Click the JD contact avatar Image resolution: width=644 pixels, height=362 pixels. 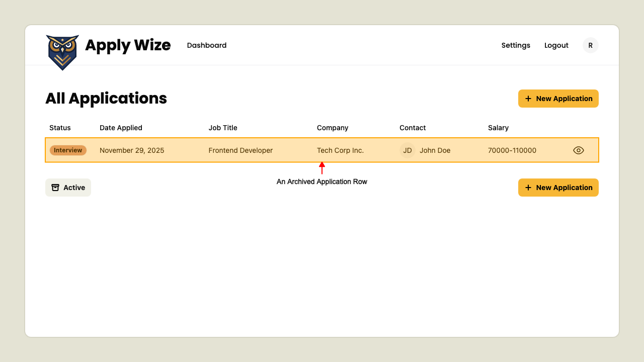(408, 150)
